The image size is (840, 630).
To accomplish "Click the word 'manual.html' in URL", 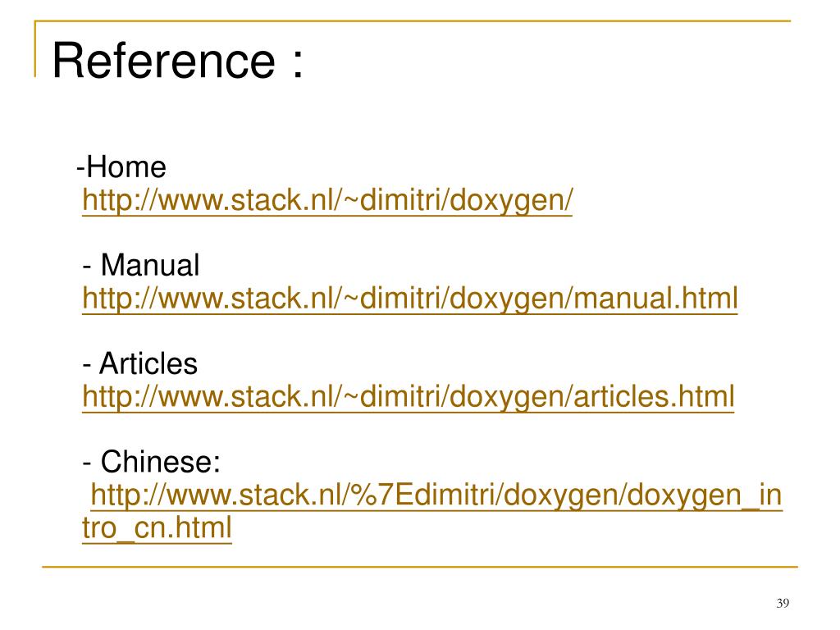I will click(x=655, y=299).
